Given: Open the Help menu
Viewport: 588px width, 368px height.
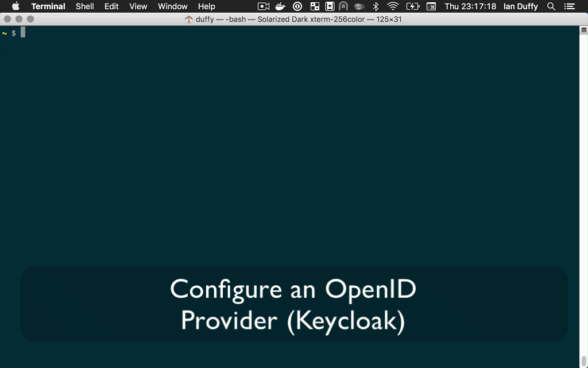Looking at the screenshot, I should pyautogui.click(x=207, y=6).
